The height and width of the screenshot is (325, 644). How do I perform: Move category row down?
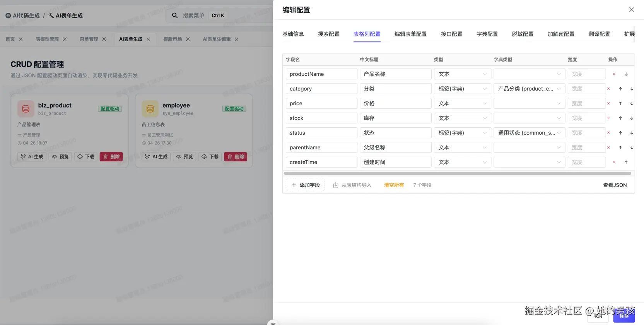(632, 89)
